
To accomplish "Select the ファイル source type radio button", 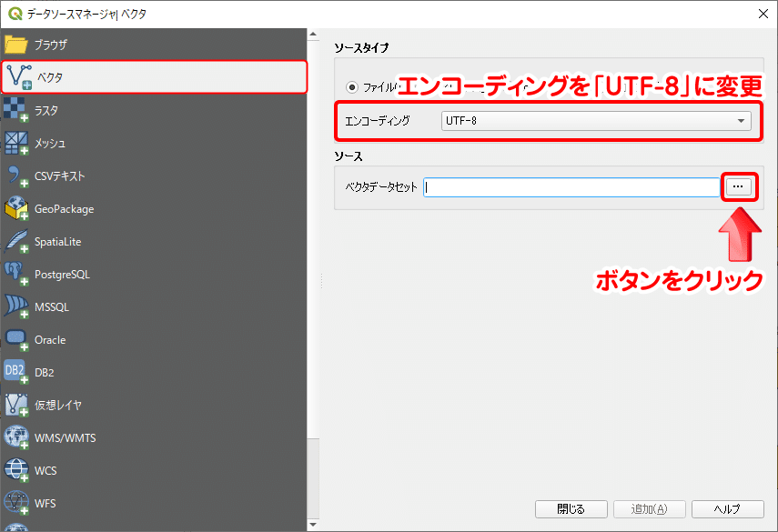I will click(x=352, y=87).
